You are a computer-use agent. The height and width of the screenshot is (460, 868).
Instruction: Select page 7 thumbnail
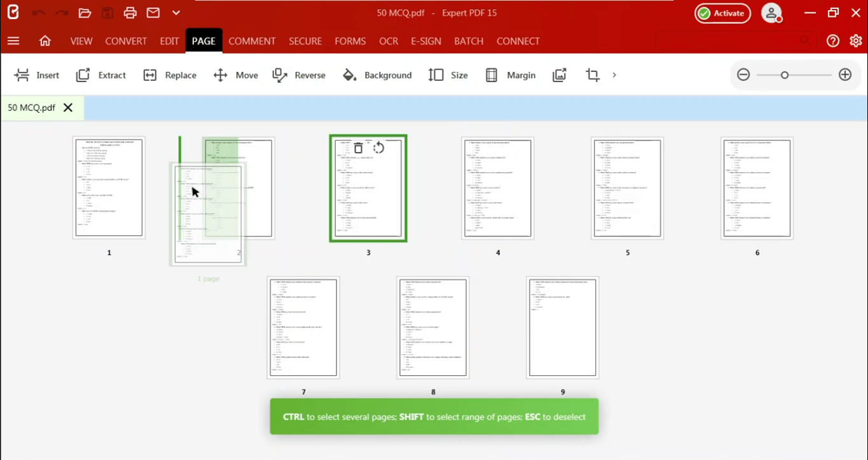pyautogui.click(x=303, y=327)
